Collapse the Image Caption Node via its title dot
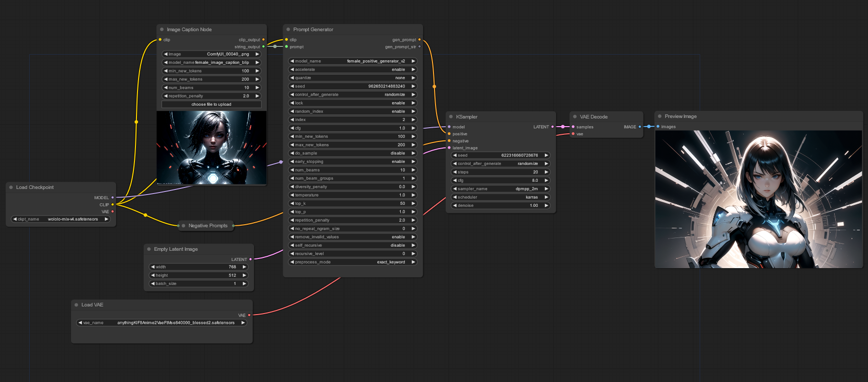The width and height of the screenshot is (868, 382). click(162, 30)
